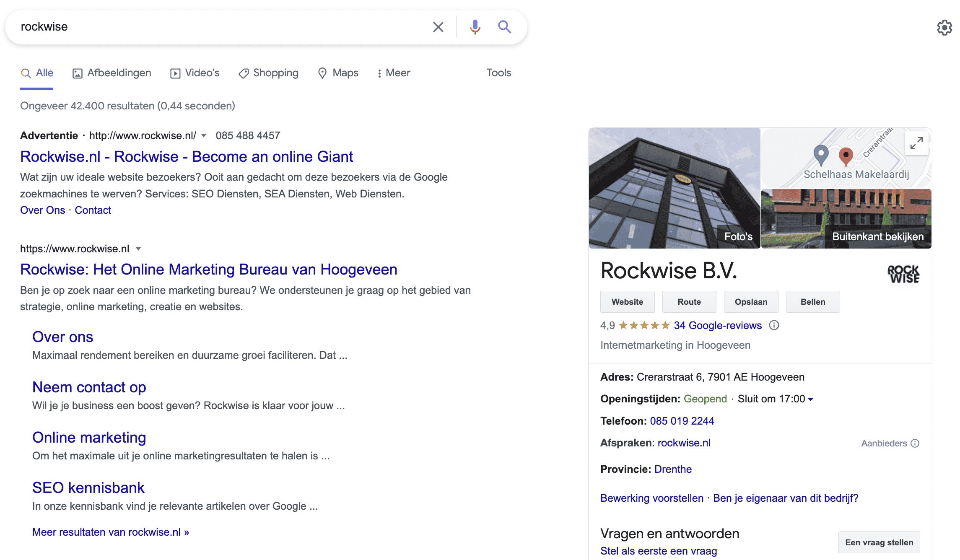Click the Google microphone search icon
This screenshot has height=560, width=960.
(x=473, y=27)
